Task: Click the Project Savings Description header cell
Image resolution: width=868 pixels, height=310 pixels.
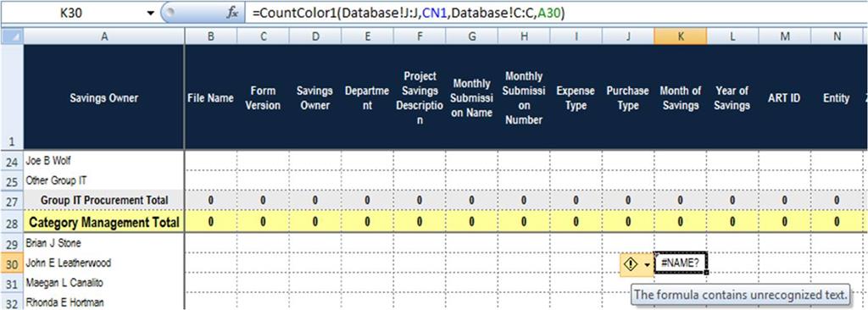Action: click(419, 97)
